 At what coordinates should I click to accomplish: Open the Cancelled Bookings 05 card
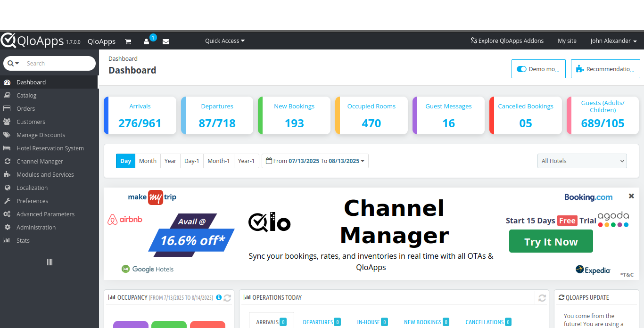coord(526,115)
